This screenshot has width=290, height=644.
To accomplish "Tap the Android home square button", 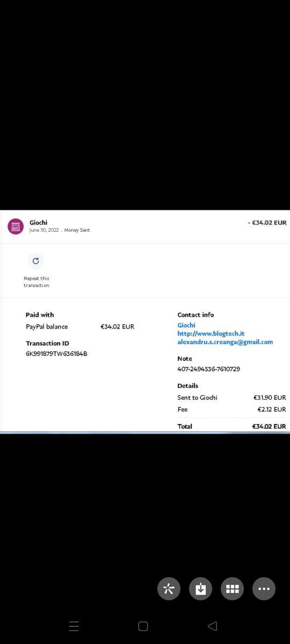I will (143, 626).
